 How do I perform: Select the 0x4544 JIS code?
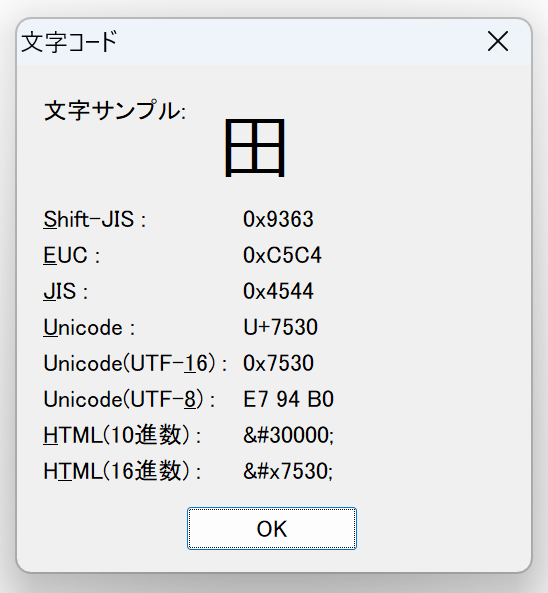point(278,291)
